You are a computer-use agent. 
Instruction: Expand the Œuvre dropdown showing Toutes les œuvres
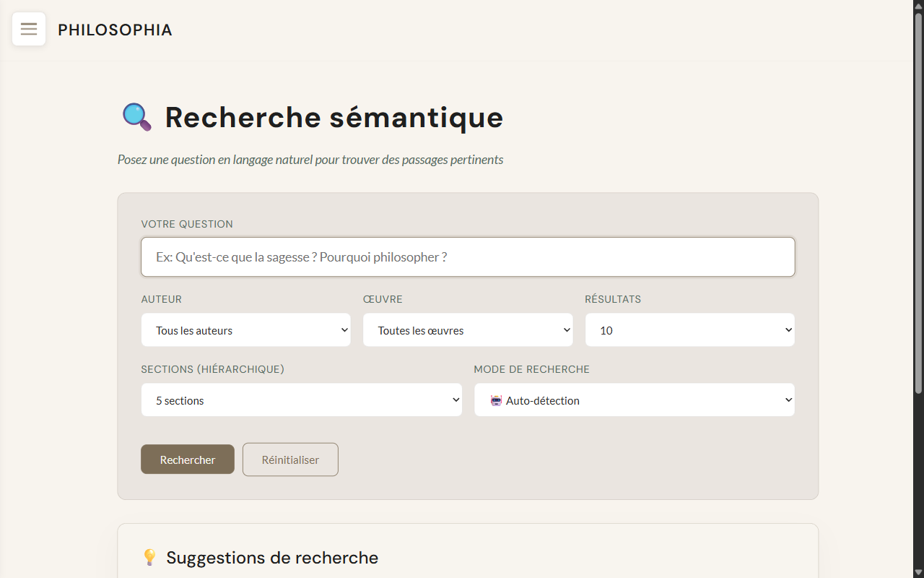pos(467,330)
